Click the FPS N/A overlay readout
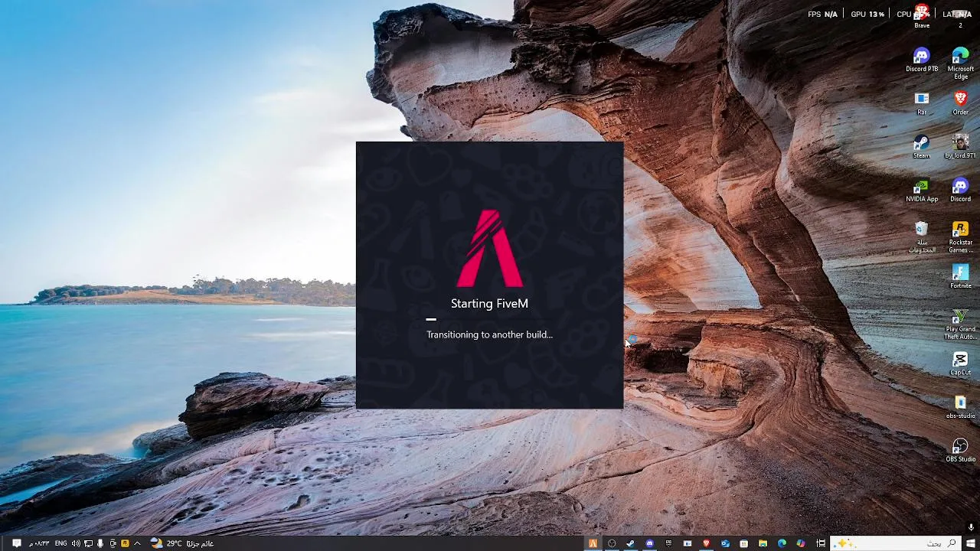This screenshot has height=551, width=980. 823,14
